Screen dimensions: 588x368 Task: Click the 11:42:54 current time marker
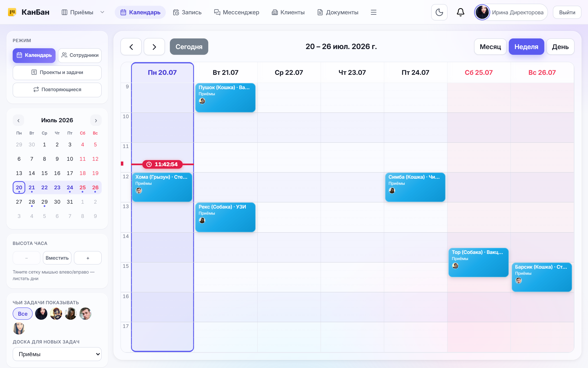tap(162, 164)
